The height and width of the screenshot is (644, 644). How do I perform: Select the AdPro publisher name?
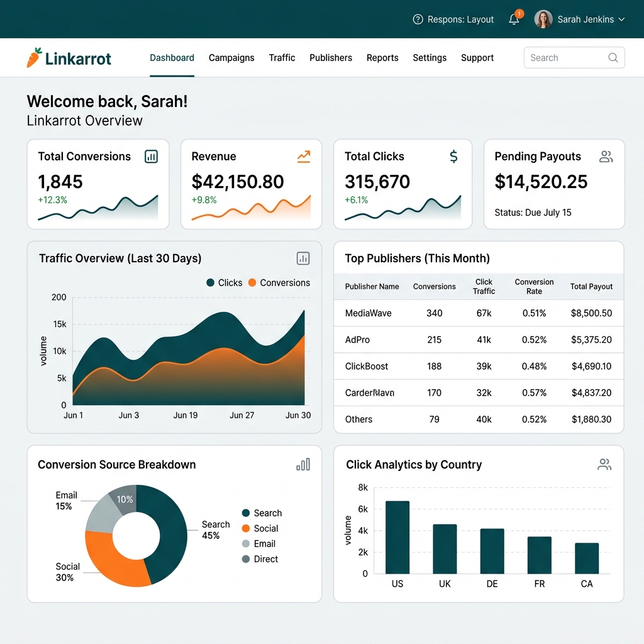[357, 340]
